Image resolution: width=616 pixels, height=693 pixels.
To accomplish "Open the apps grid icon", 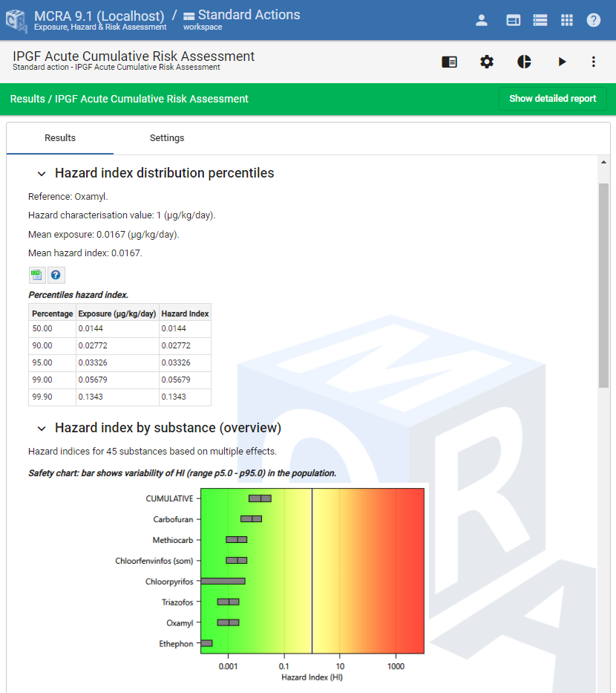I will [567, 20].
